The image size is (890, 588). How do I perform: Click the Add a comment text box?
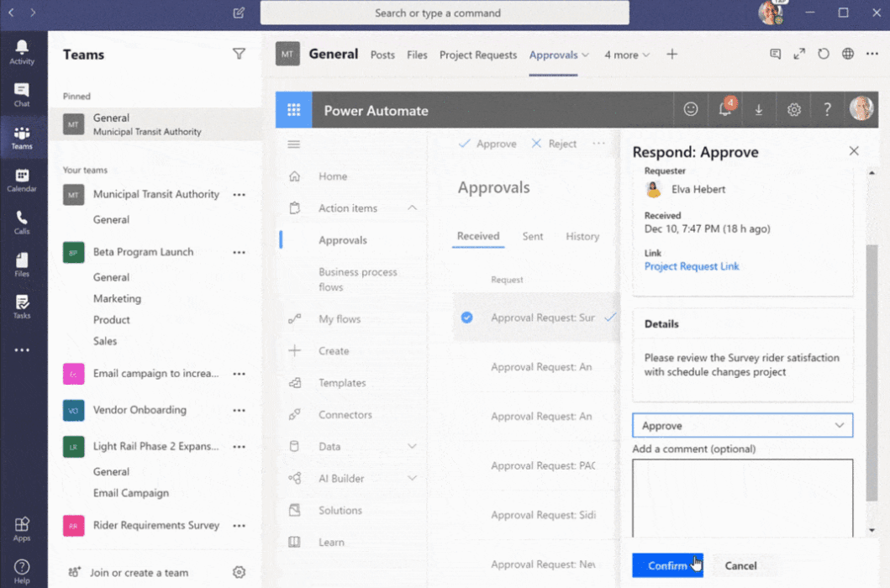pyautogui.click(x=742, y=498)
